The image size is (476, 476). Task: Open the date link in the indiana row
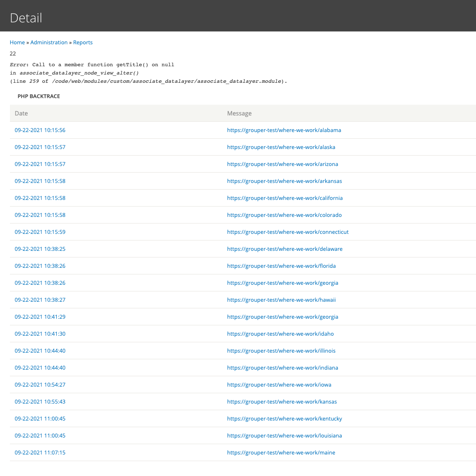point(40,368)
